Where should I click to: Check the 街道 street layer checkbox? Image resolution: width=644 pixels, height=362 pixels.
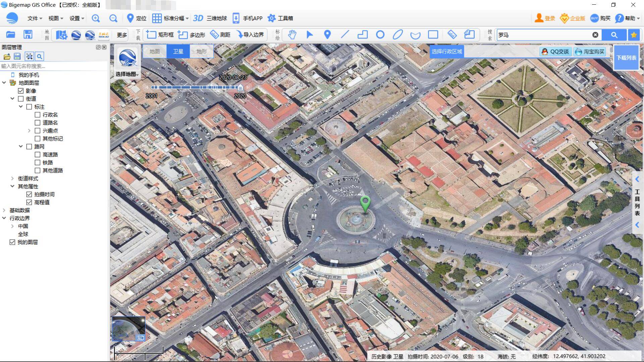[x=21, y=99]
